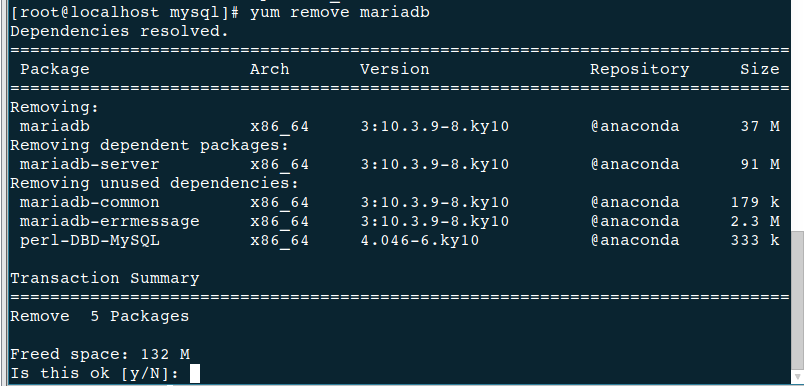Click the 'Dependencies resolved.' line
The height and width of the screenshot is (386, 804).
119,31
